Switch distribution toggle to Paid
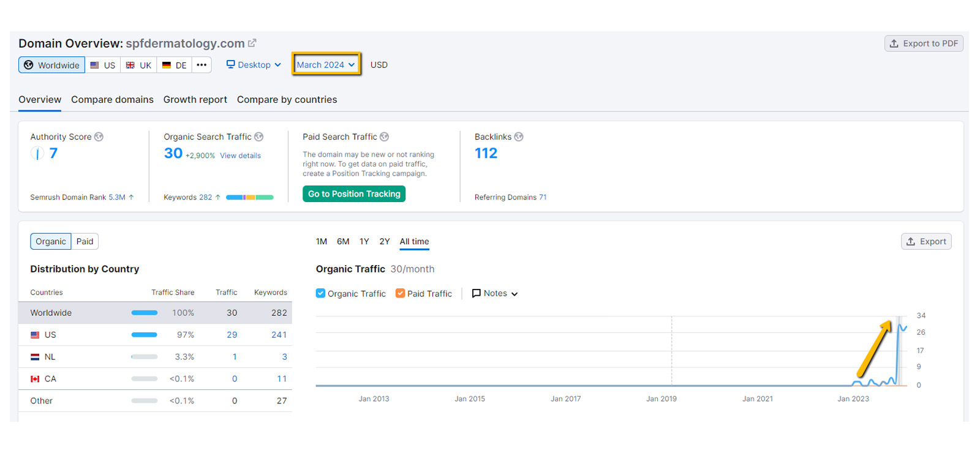Viewport: 980px width, 453px height. [85, 241]
